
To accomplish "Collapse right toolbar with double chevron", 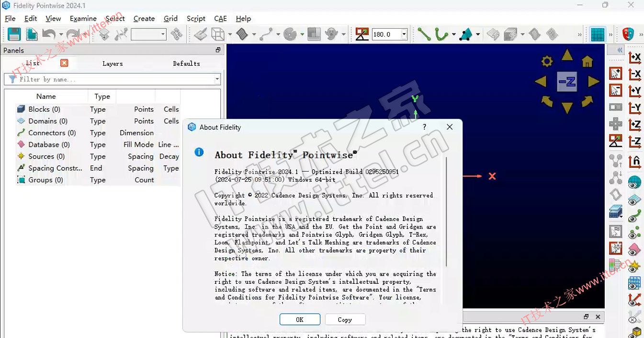I will point(620,50).
